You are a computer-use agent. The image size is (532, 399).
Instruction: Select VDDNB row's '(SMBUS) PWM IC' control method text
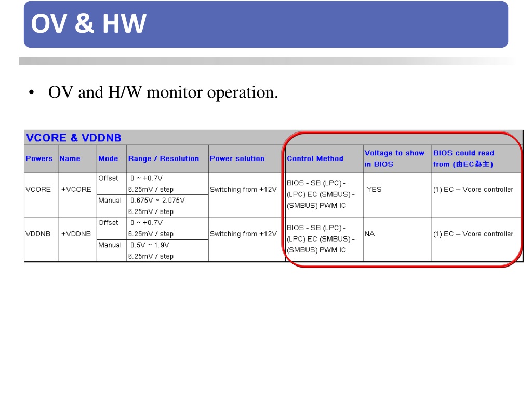click(316, 250)
